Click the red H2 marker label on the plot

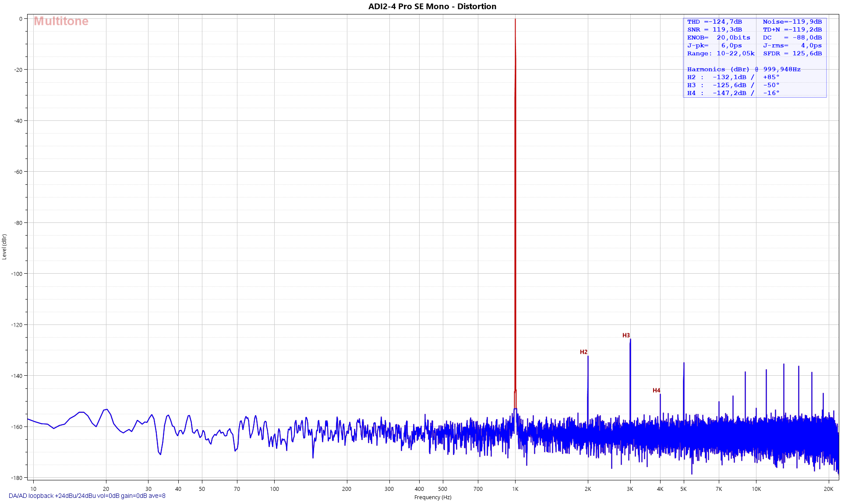(583, 352)
